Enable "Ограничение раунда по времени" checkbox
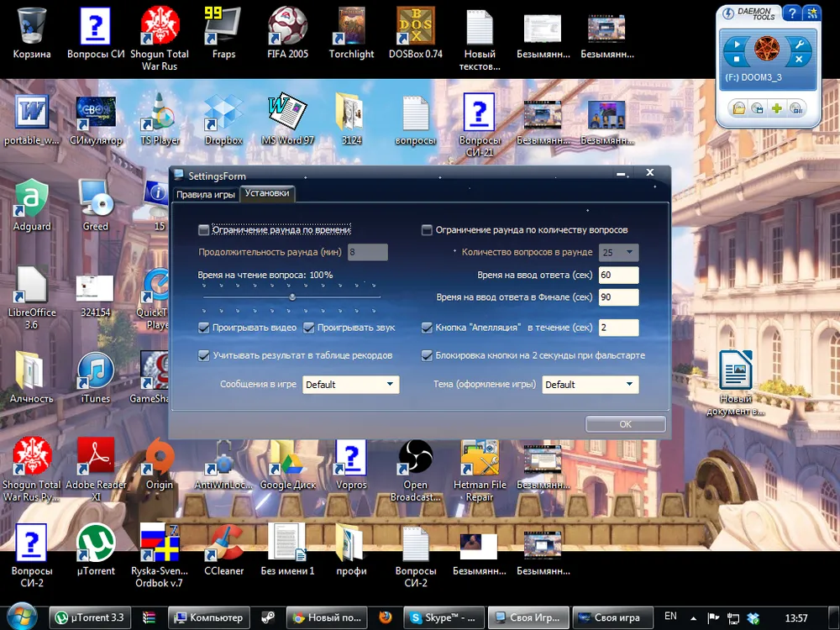Image resolution: width=840 pixels, height=630 pixels. tap(204, 230)
